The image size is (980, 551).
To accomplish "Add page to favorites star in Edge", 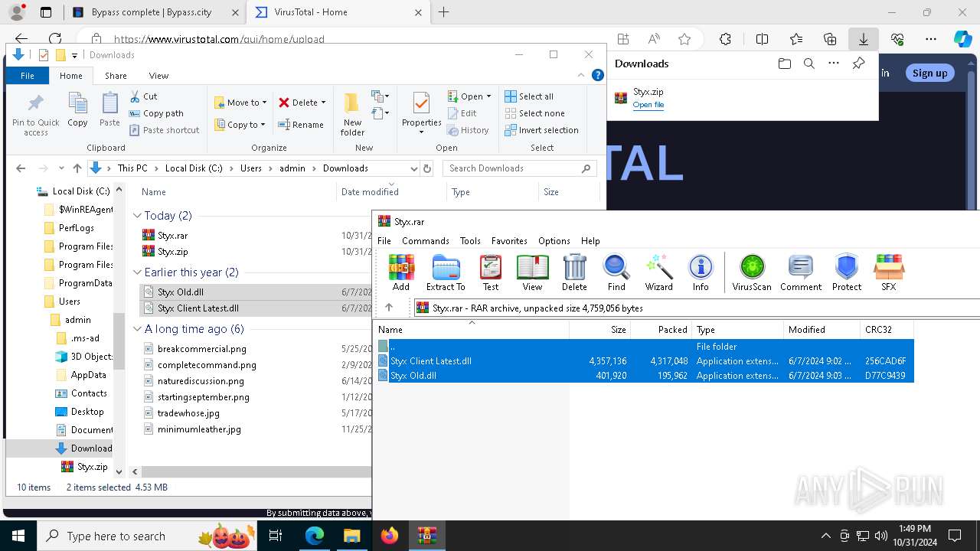I will click(684, 39).
